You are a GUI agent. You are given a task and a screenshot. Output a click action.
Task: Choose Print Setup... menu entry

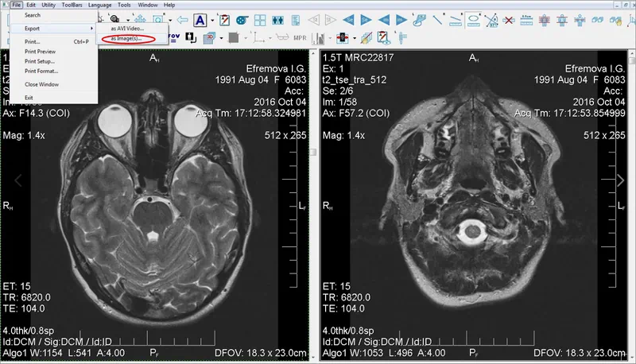tap(53, 61)
